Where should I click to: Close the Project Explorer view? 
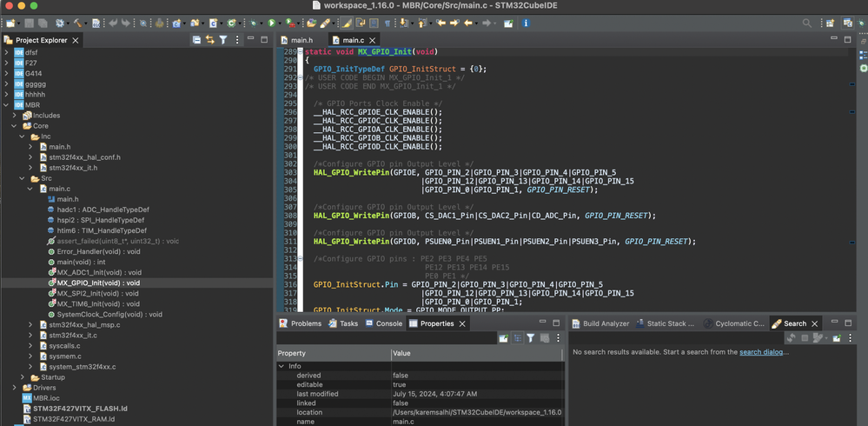(x=76, y=41)
